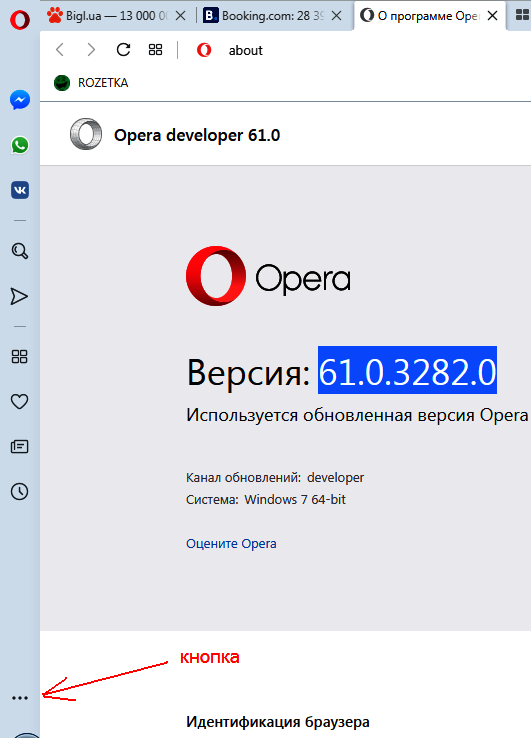Click the three-dot sidebar settings button
This screenshot has height=738, width=531.
[x=20, y=698]
